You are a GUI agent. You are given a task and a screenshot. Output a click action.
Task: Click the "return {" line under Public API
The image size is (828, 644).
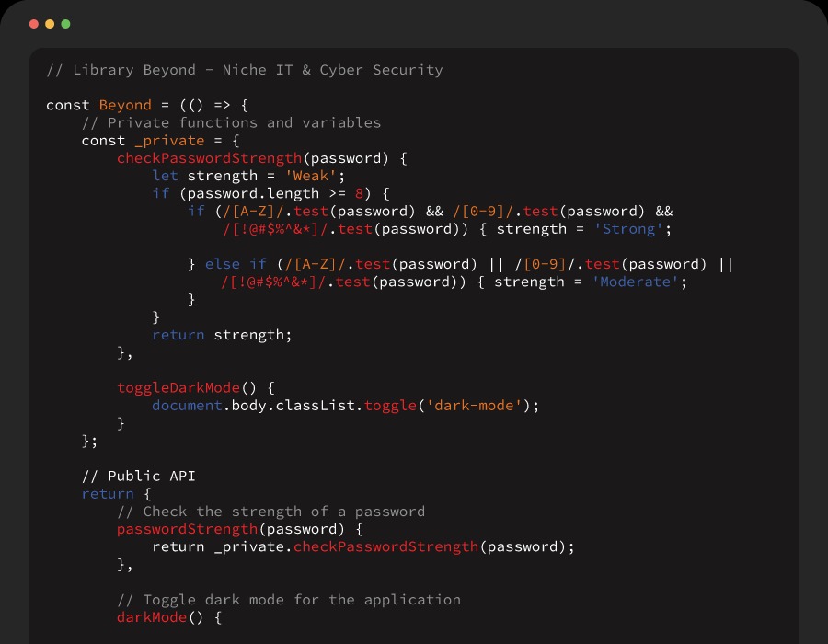tap(116, 493)
